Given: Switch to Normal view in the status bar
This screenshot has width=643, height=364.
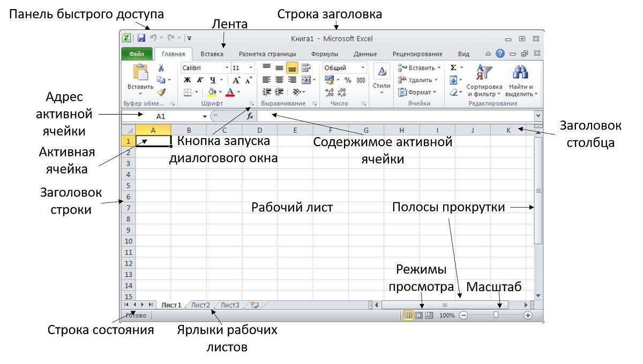Looking at the screenshot, I should point(408,316).
